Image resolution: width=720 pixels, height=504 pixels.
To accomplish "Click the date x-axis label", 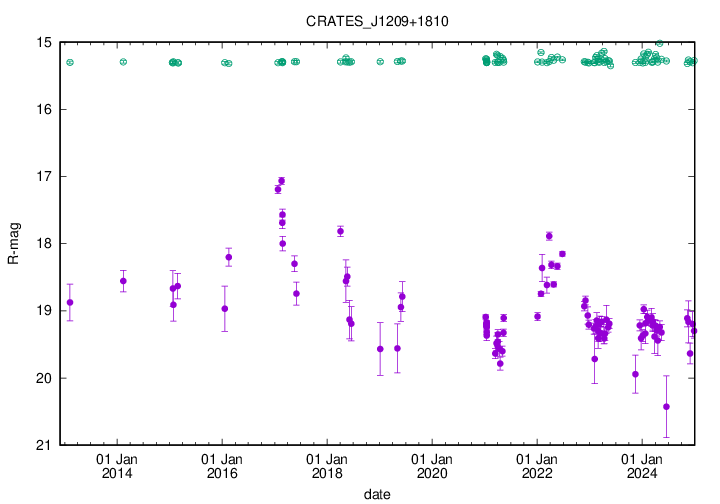I will point(377,494).
